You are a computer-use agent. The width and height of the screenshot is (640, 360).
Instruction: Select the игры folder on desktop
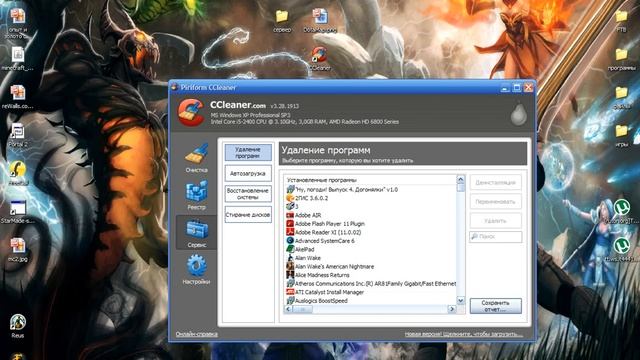click(621, 136)
